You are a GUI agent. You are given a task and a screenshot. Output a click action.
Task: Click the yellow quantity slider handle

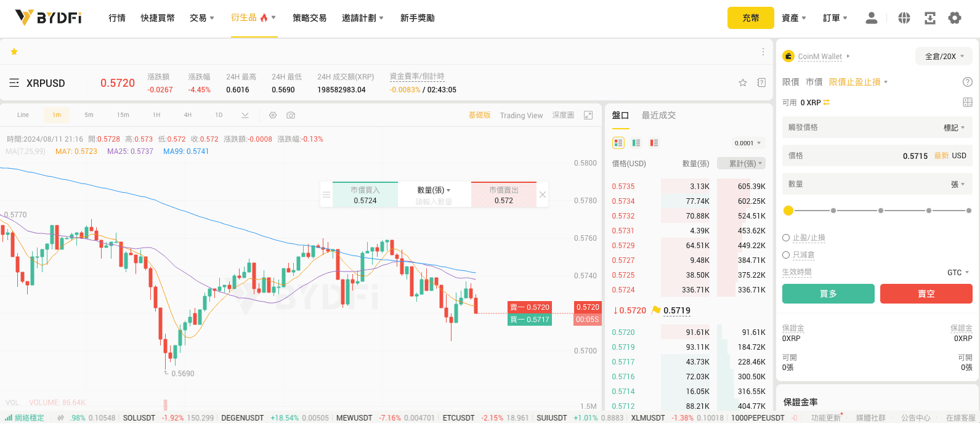pyautogui.click(x=788, y=211)
